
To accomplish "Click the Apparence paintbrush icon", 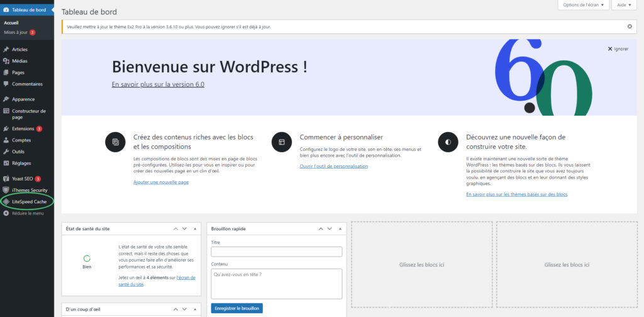I will (x=6, y=99).
